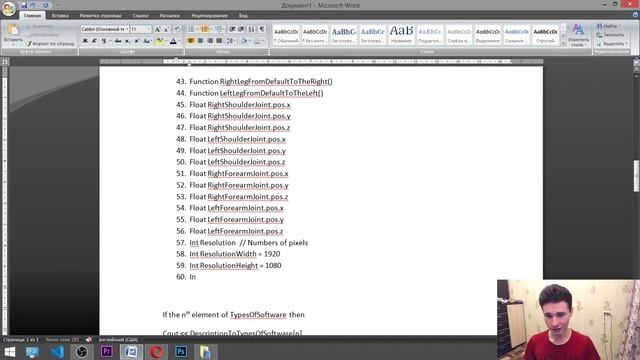
Task: Apply the Без интервала style
Action: [315, 35]
